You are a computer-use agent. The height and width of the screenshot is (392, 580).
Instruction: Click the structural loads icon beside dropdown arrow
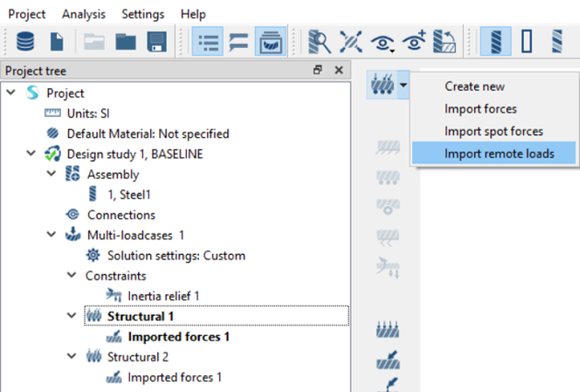click(382, 86)
